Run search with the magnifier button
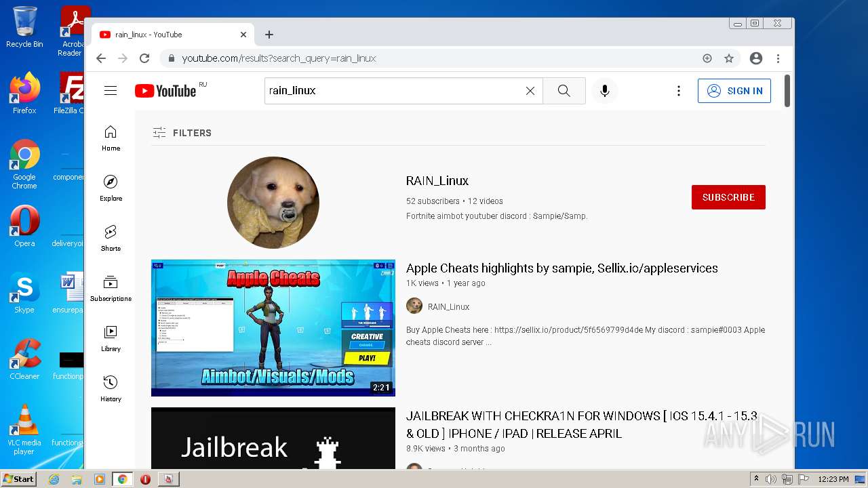Viewport: 868px width, 488px height. 564,91
